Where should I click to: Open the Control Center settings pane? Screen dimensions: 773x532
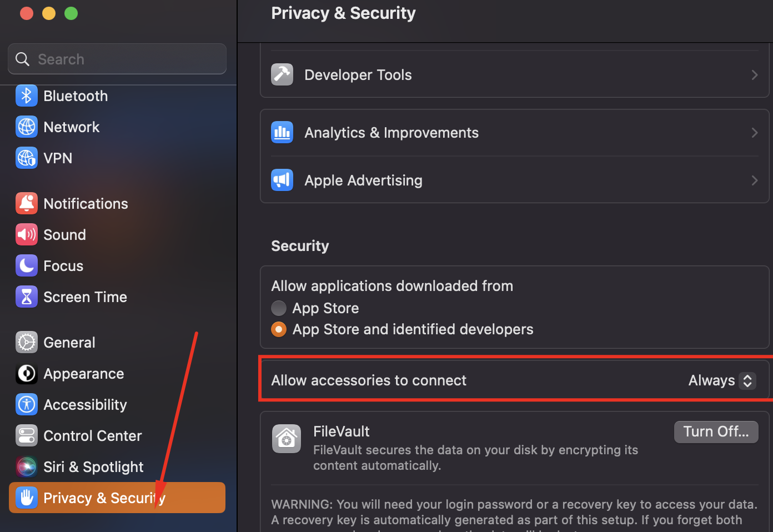point(92,436)
